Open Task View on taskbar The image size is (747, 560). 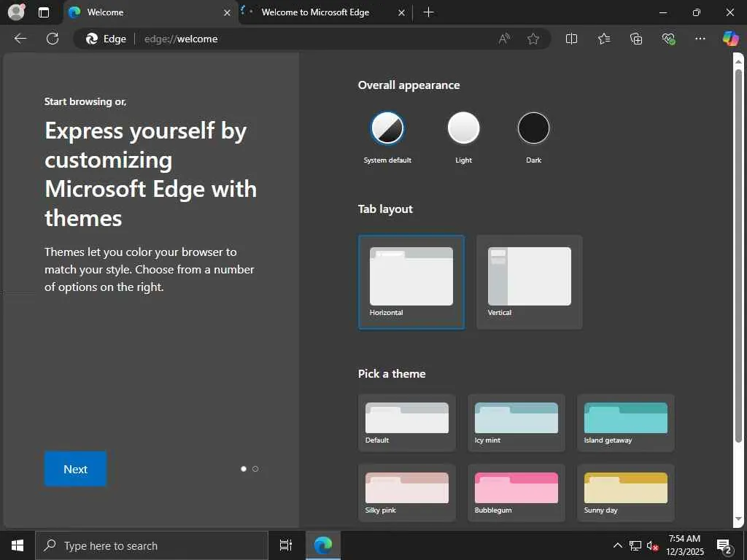tap(285, 545)
